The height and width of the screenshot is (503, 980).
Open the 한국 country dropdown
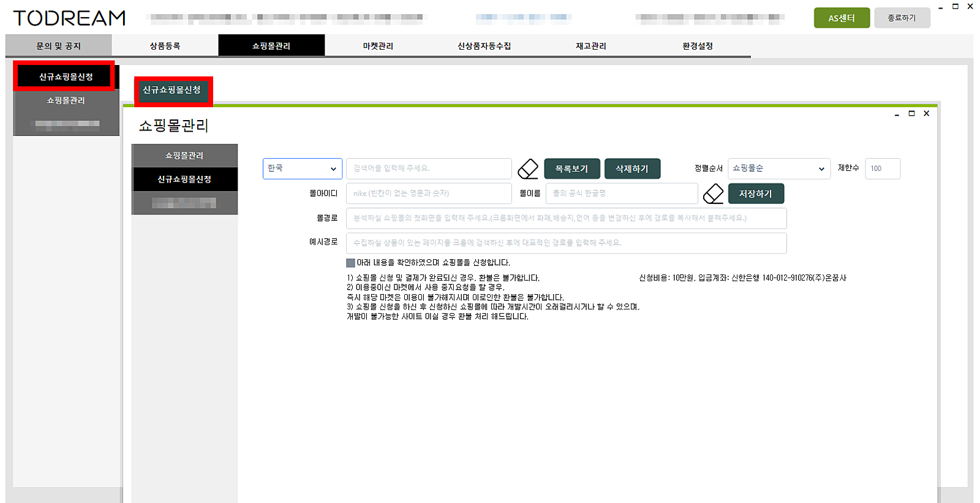pyautogui.click(x=303, y=168)
